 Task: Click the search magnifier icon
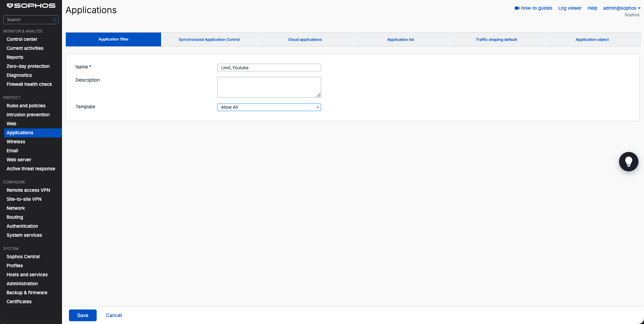[54, 20]
